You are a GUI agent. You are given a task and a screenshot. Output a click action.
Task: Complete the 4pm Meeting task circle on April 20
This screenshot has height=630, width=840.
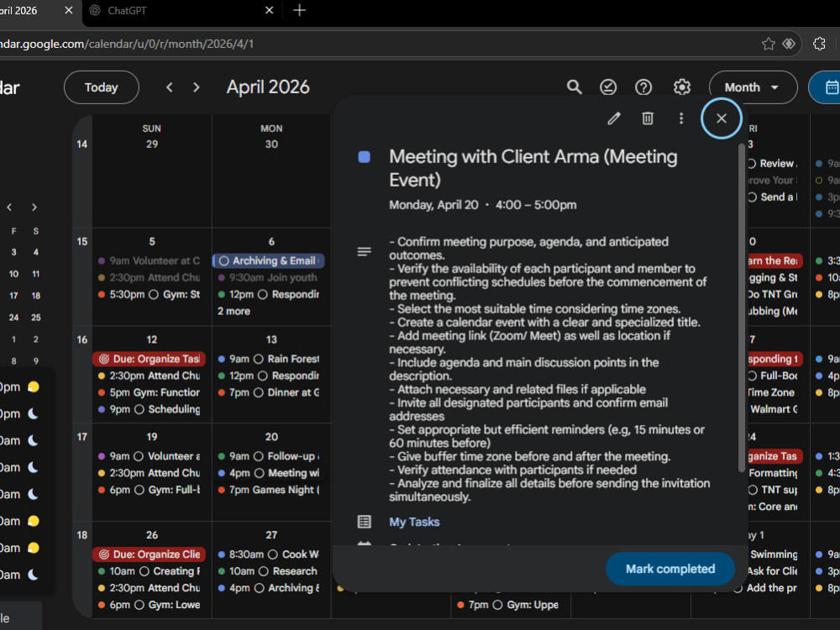click(x=260, y=473)
